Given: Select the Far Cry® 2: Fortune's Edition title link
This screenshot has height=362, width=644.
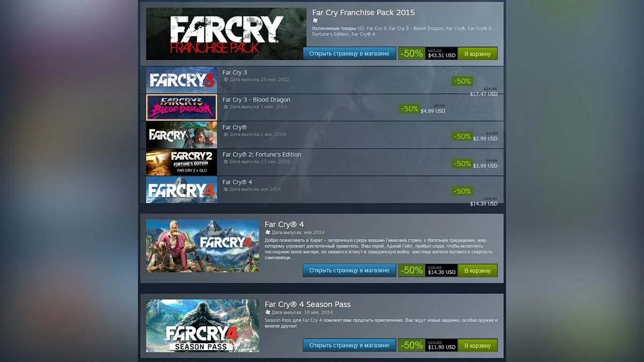Looking at the screenshot, I should 262,154.
